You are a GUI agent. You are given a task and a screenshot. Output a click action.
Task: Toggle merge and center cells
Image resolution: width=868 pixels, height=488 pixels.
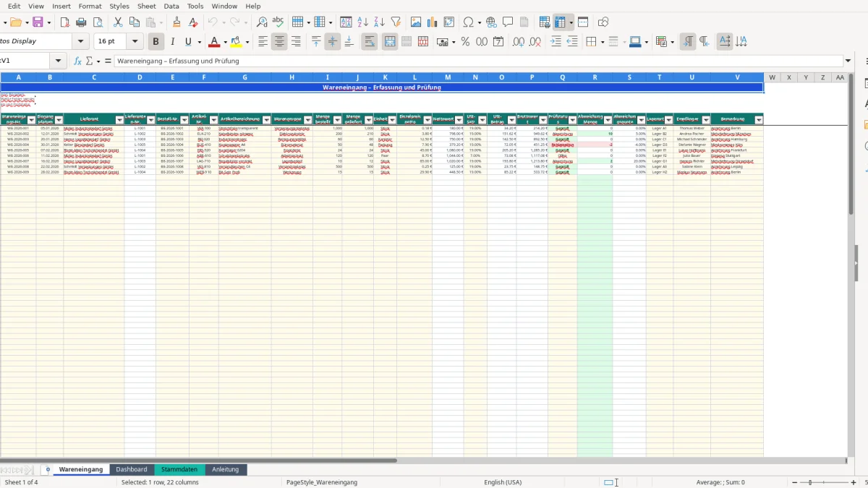click(390, 42)
